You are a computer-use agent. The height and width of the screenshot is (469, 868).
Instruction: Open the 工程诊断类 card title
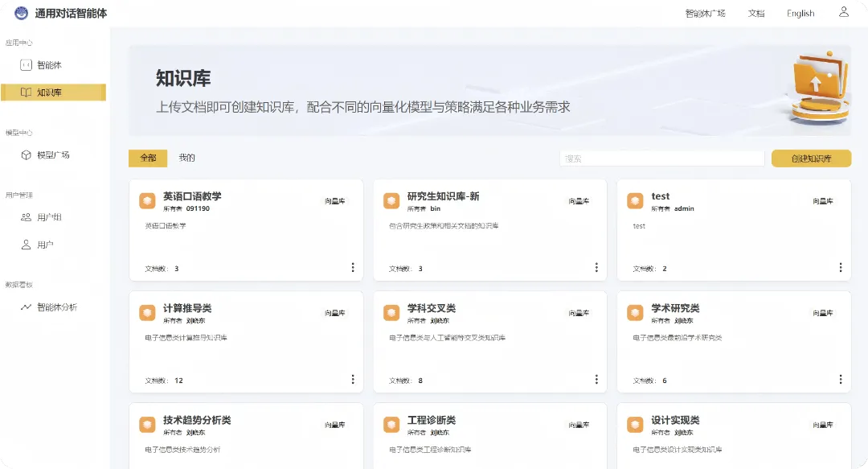(432, 420)
